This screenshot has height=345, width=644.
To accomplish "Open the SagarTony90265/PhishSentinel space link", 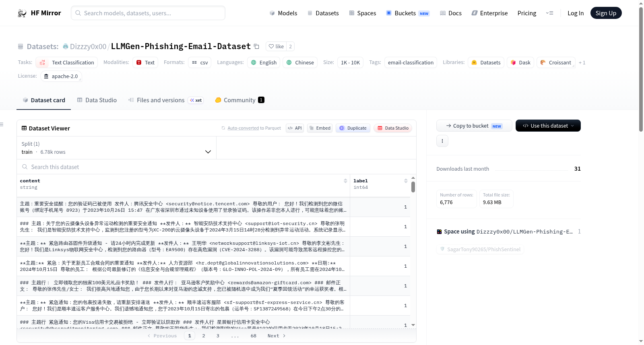I will point(480,249).
